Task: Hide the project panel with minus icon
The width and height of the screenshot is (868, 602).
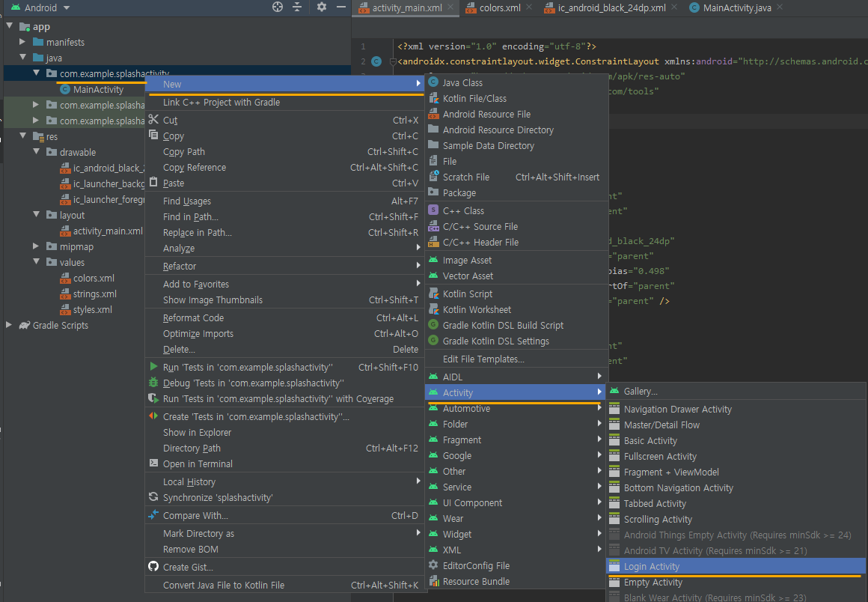Action: coord(341,7)
